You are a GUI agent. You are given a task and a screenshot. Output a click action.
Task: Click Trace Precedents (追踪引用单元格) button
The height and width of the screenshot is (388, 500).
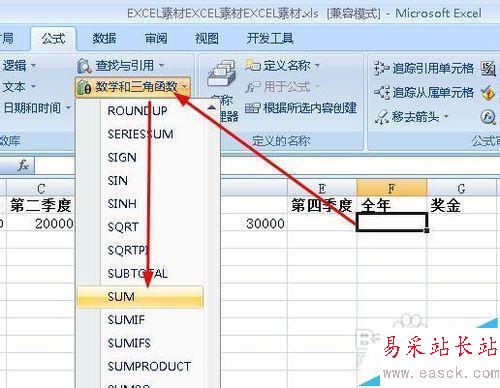pos(423,68)
